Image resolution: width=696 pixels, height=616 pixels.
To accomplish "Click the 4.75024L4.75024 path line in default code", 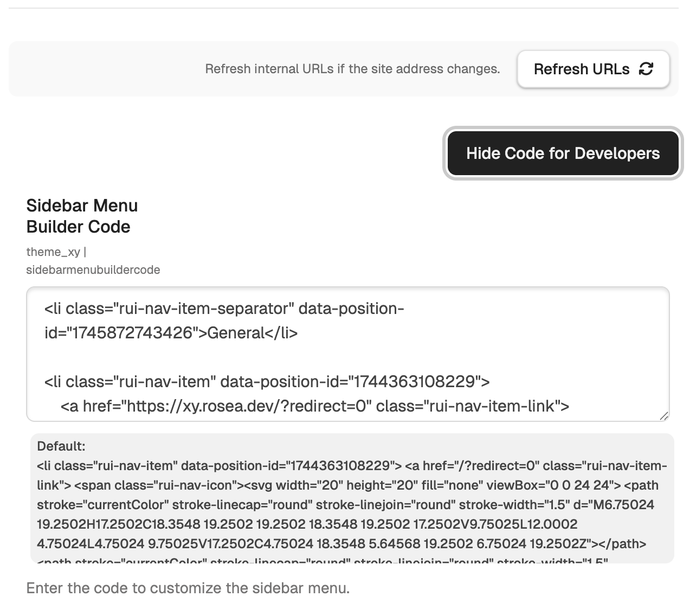I will (x=341, y=544).
